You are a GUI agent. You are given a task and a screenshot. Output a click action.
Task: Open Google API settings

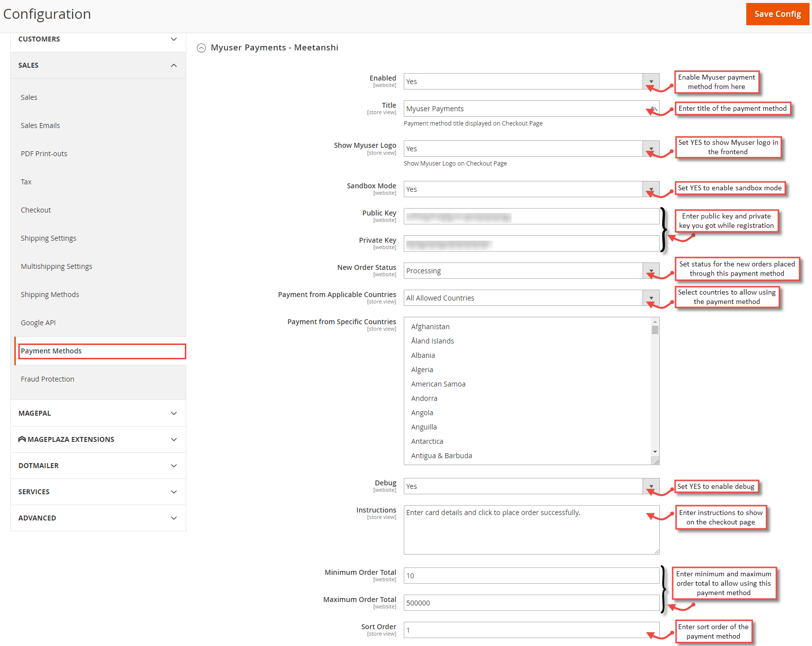[38, 323]
